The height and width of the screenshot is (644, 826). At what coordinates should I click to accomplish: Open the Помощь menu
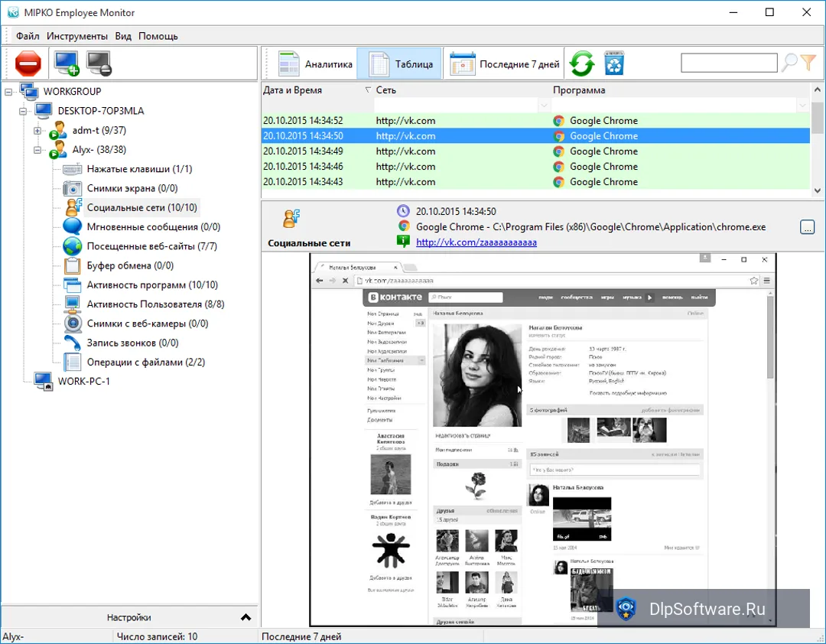(x=158, y=36)
